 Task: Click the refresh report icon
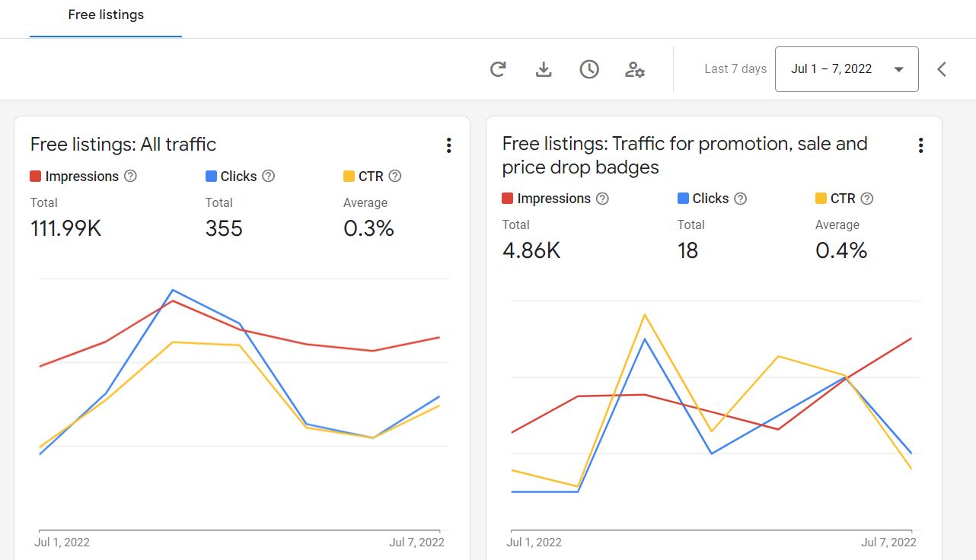tap(498, 69)
